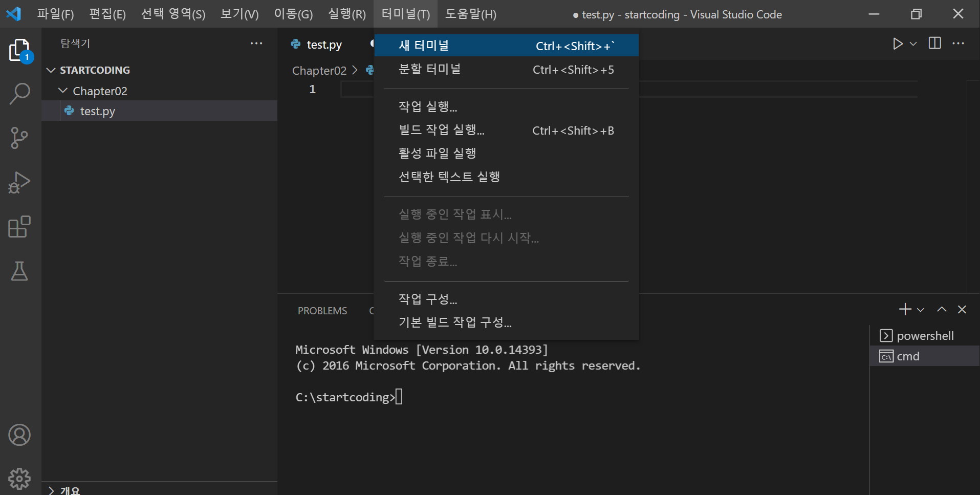Image resolution: width=980 pixels, height=495 pixels.
Task: Switch to the PROBLEMS panel tab
Action: coord(322,311)
